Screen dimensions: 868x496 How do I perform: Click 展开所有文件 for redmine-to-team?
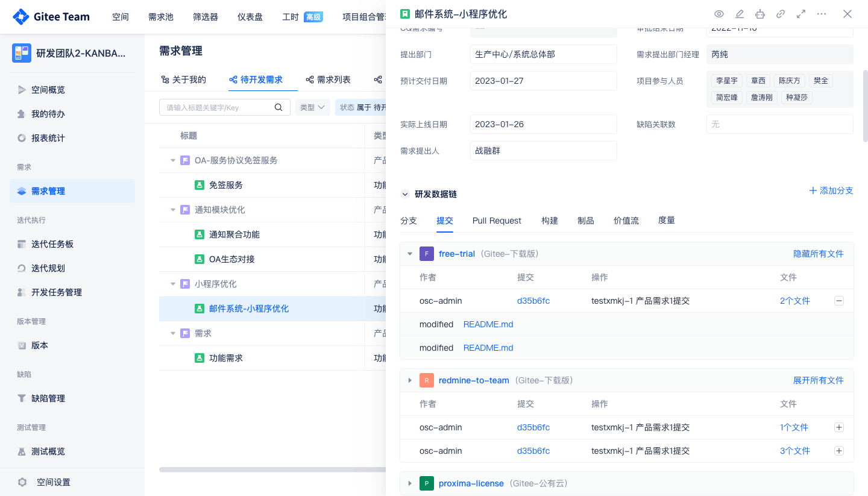click(x=819, y=380)
